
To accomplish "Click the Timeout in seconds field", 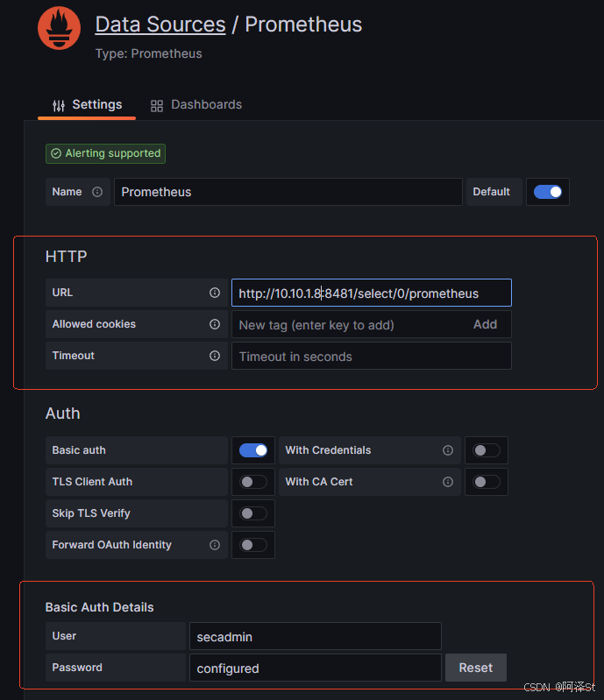I will tap(372, 356).
